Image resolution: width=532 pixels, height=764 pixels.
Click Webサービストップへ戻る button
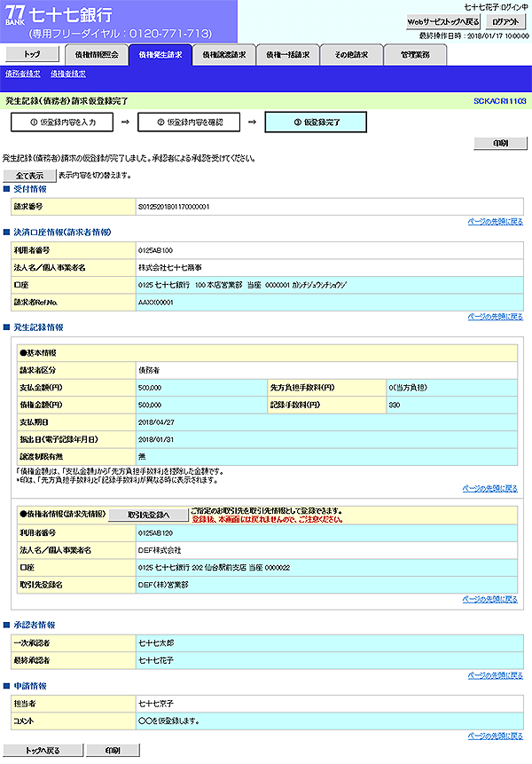[x=443, y=21]
